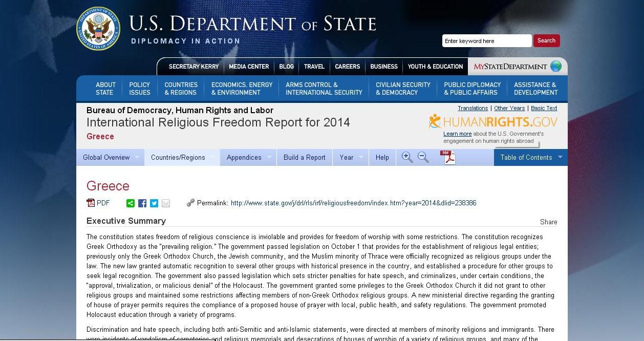Click the zoom in magnifier icon
Image resolution: width=644 pixels, height=341 pixels.
coord(407,157)
